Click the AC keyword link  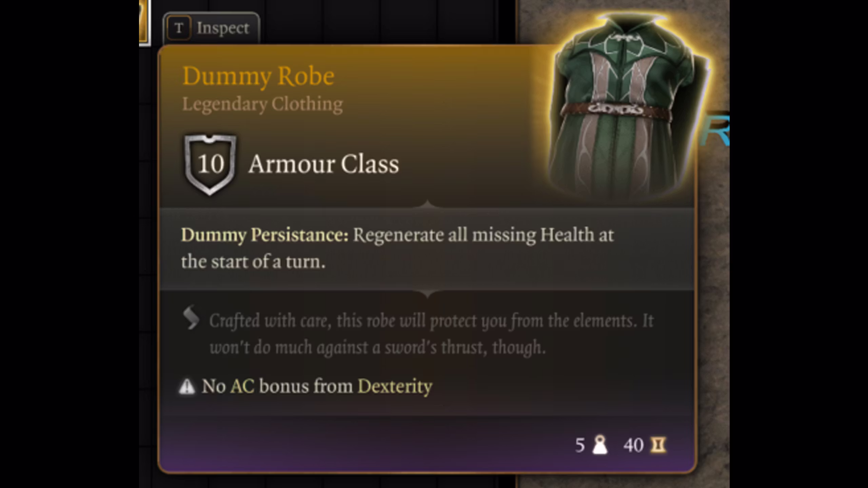[x=242, y=387]
